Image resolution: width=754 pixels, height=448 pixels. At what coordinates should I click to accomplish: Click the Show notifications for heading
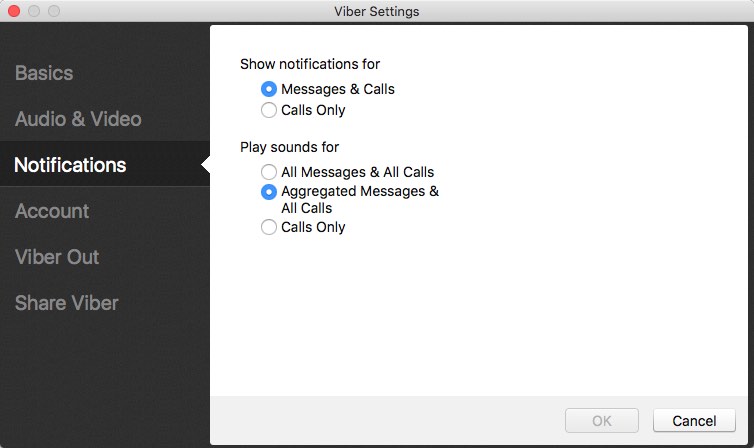pyautogui.click(x=310, y=64)
